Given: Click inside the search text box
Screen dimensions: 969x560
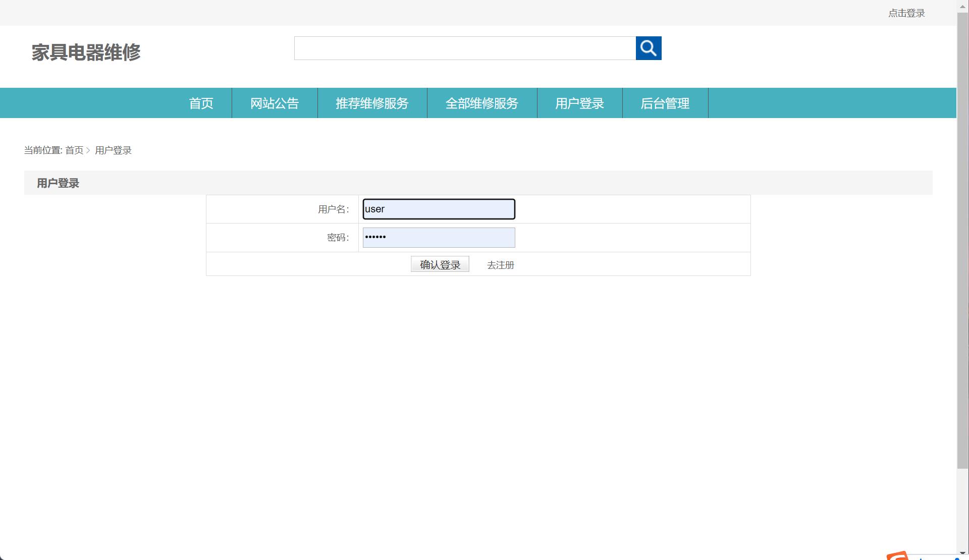Looking at the screenshot, I should point(464,48).
